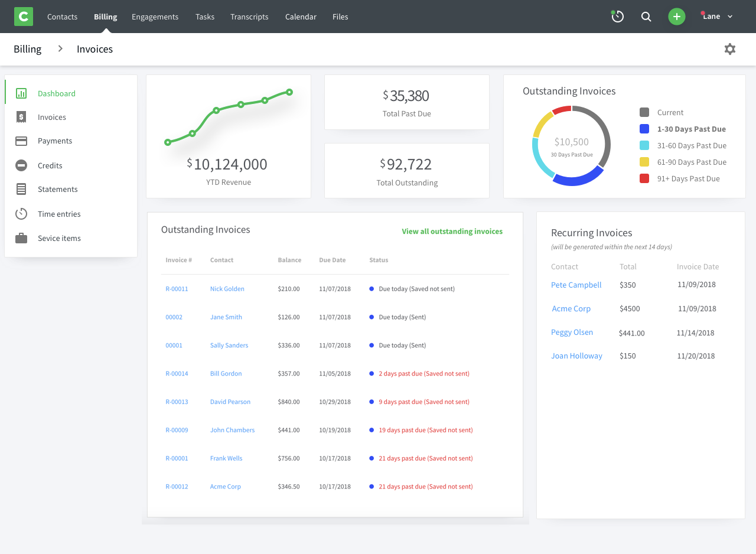Open recurring contact Joan Holloway

point(576,356)
